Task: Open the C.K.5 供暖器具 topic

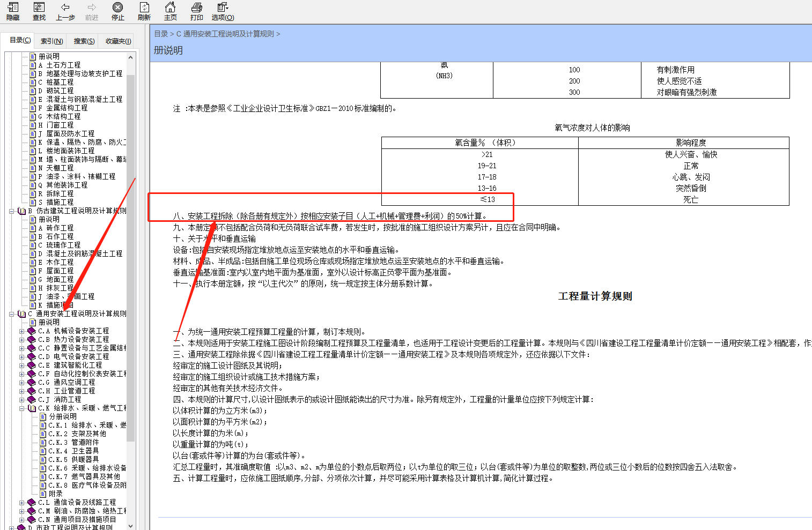Action: click(73, 459)
